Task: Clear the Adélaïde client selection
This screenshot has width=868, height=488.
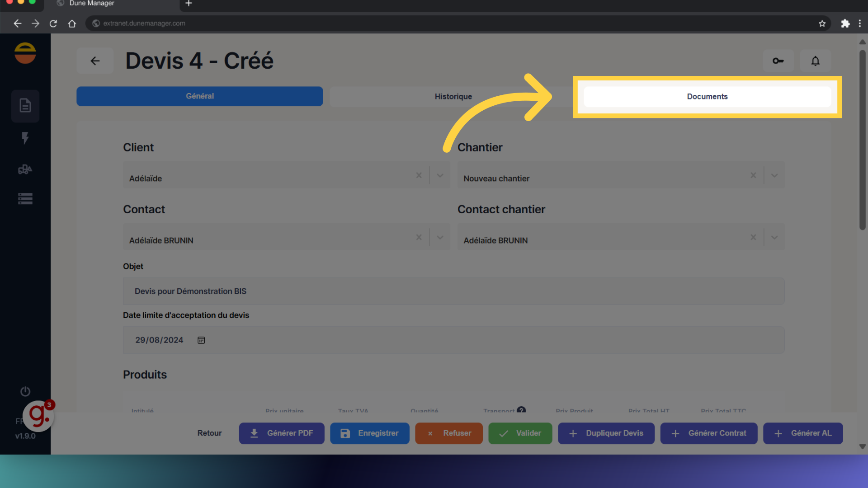Action: tap(419, 175)
